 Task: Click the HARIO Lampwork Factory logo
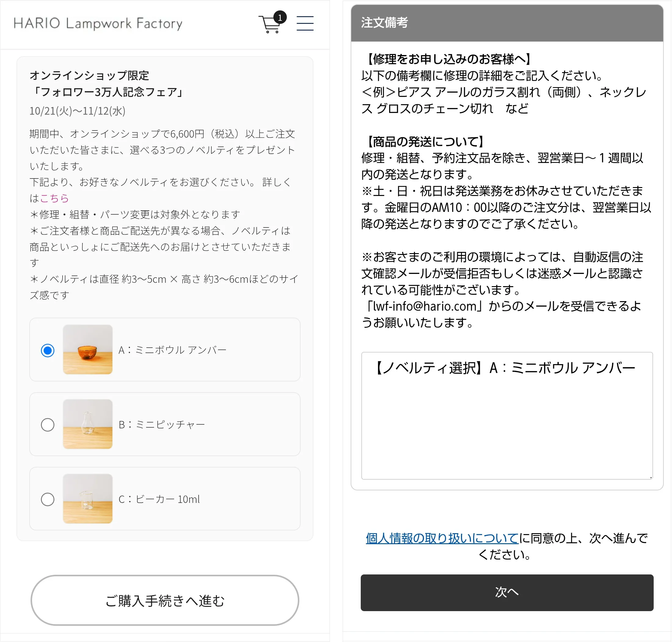tap(98, 23)
